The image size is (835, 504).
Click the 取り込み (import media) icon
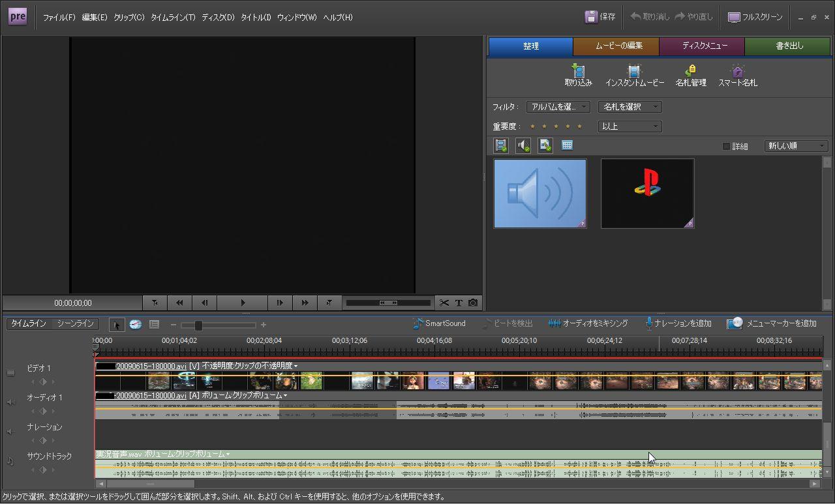578,71
